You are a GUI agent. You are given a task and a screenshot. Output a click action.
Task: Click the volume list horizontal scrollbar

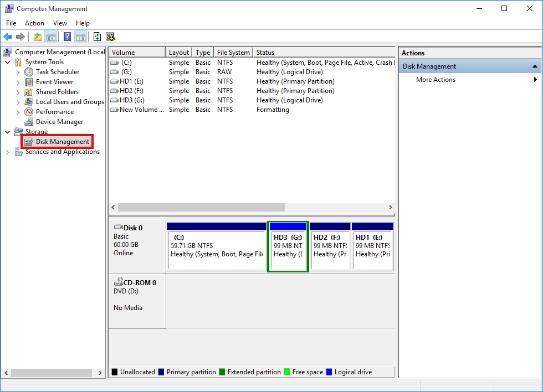201,207
